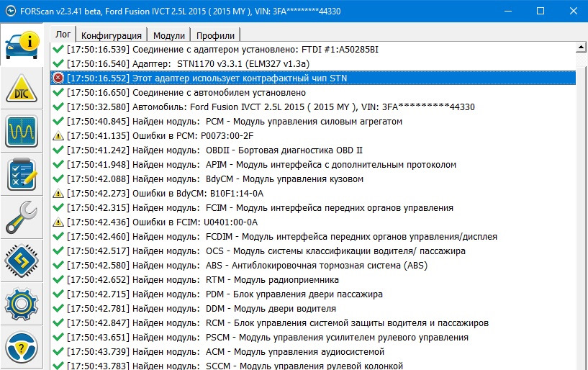Select the 'Найден модуль: RCM' log row

(313, 322)
